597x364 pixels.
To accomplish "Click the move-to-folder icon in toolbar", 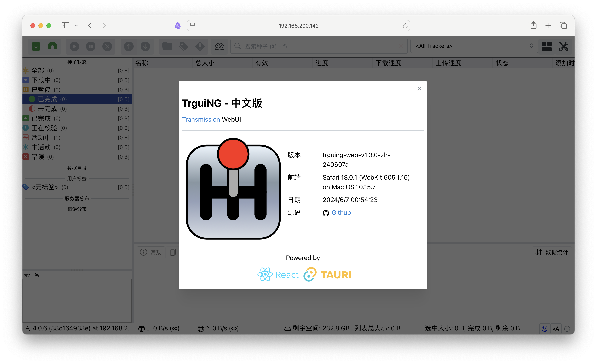I will click(x=167, y=46).
